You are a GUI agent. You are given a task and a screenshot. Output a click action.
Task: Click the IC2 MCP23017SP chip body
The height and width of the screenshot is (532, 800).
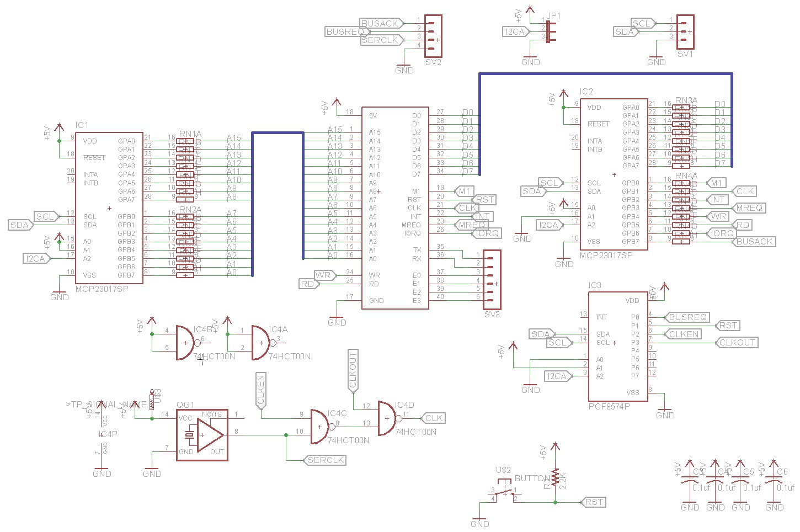pyautogui.click(x=614, y=174)
